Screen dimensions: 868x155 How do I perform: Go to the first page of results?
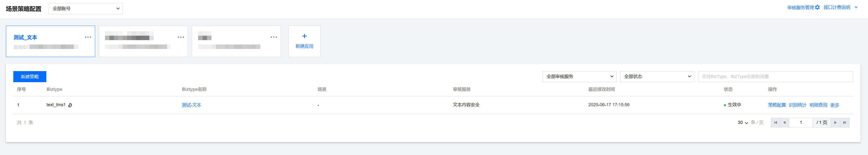tap(775, 122)
